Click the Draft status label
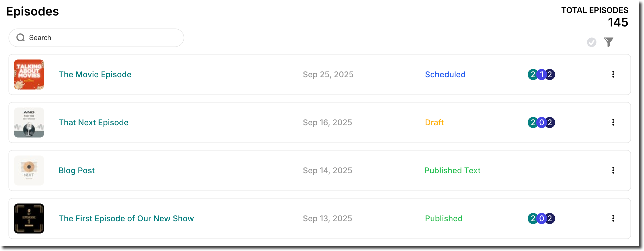This screenshot has height=251, width=644. click(x=434, y=122)
